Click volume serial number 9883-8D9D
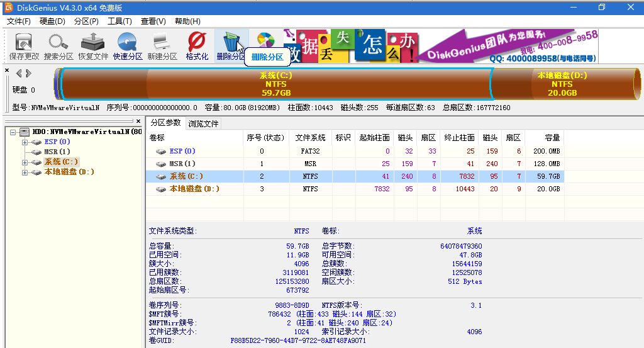Screen dimensions: 644x348 (292, 305)
